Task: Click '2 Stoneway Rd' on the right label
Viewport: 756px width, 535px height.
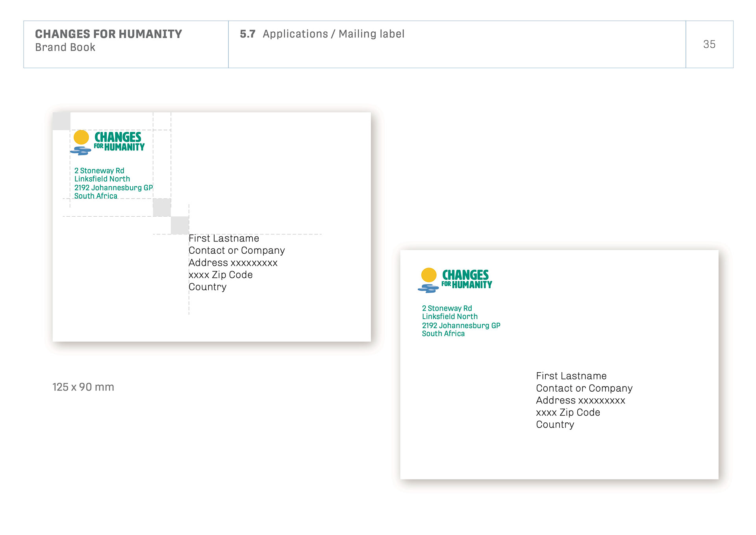Action: point(447,308)
